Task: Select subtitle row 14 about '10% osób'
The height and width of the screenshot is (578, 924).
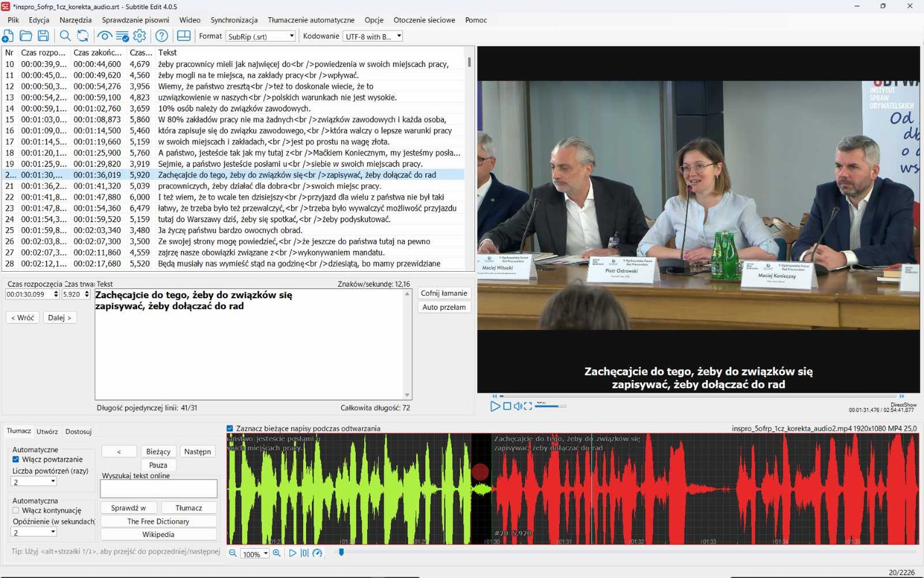Action: (233, 108)
